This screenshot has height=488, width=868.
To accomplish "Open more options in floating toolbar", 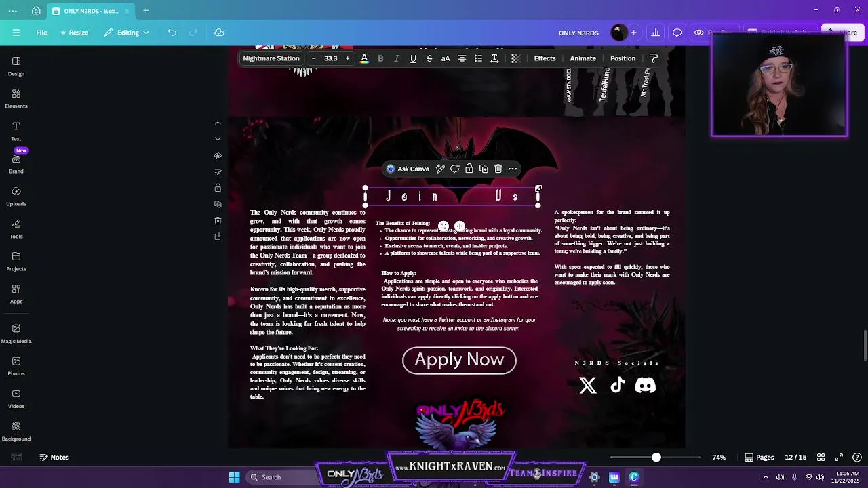I will click(513, 169).
